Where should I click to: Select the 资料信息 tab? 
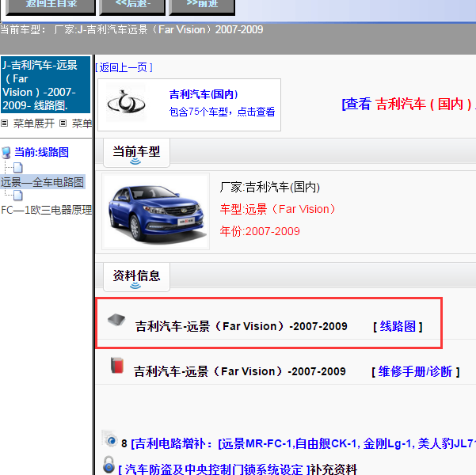pos(136,277)
